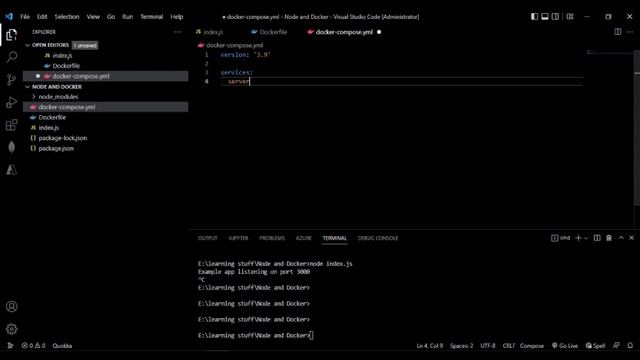The width and height of the screenshot is (640, 360).
Task: Open the Run and Debug view
Action: 11,102
